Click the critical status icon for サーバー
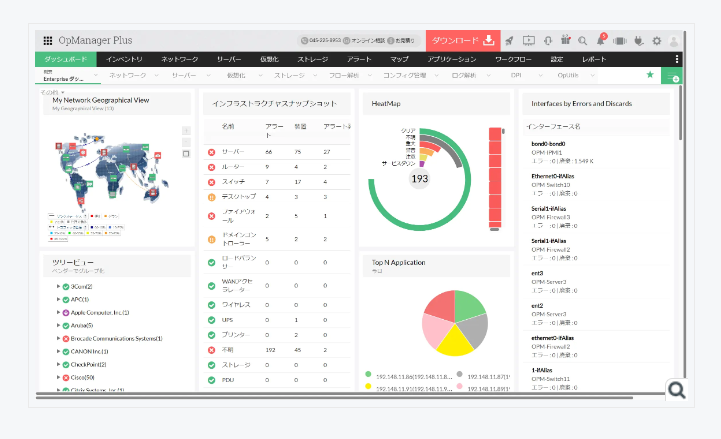 [212, 152]
